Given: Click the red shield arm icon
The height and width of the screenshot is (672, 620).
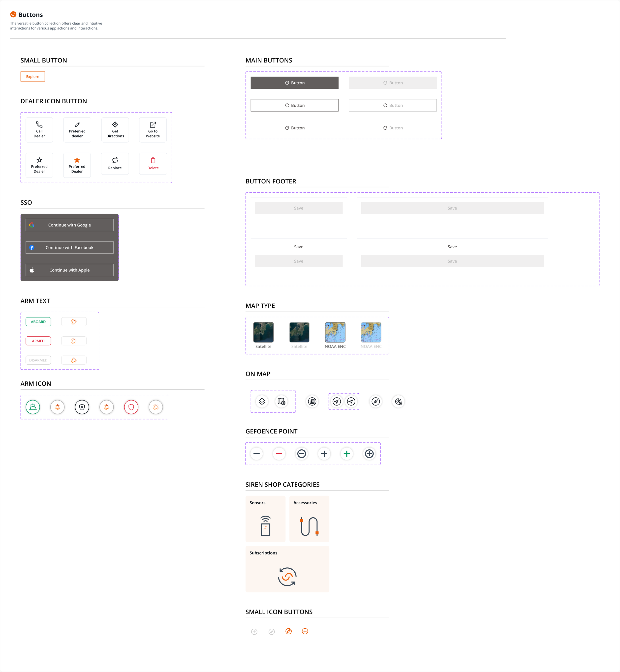Looking at the screenshot, I should 131,407.
